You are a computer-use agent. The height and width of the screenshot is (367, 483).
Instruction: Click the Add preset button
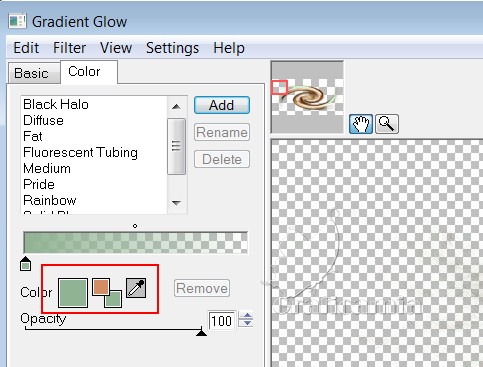[x=222, y=105]
